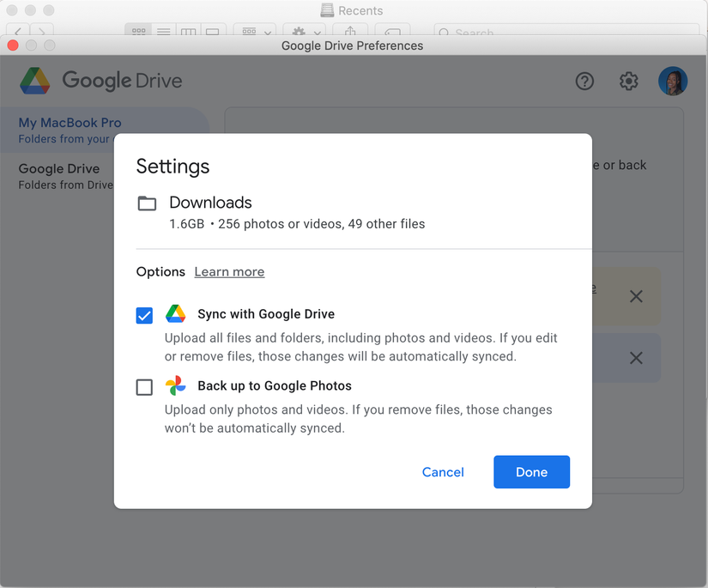The height and width of the screenshot is (588, 708).
Task: Enable Back up to Google Photos
Action: click(144, 387)
